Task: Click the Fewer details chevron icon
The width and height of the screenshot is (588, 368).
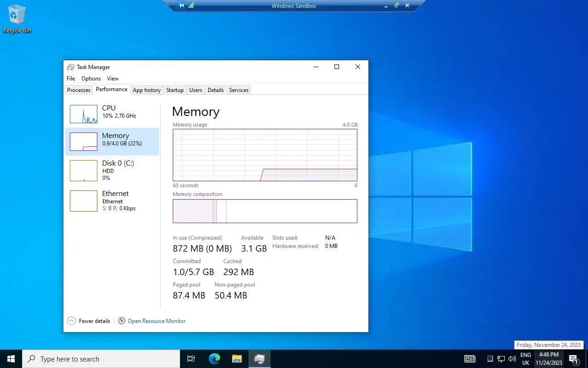Action: click(x=71, y=321)
